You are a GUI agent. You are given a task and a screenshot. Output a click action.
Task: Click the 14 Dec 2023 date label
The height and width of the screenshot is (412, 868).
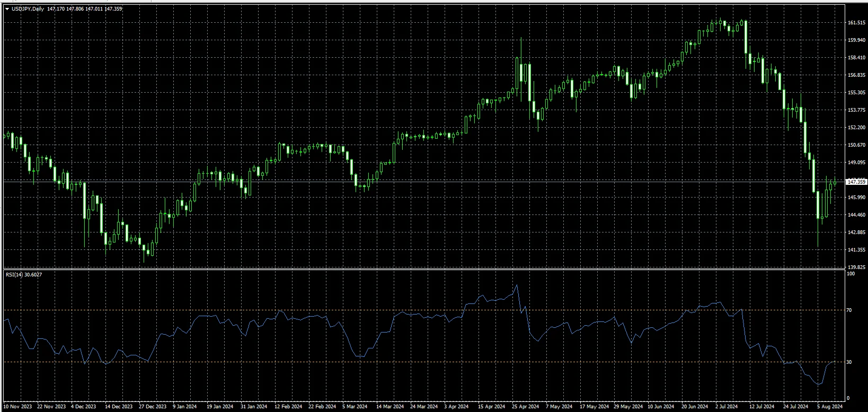click(x=119, y=407)
